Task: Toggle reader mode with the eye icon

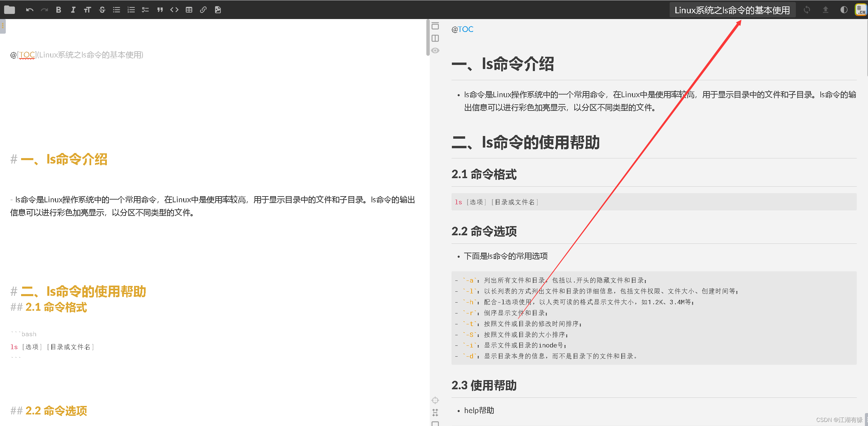Action: 435,50
